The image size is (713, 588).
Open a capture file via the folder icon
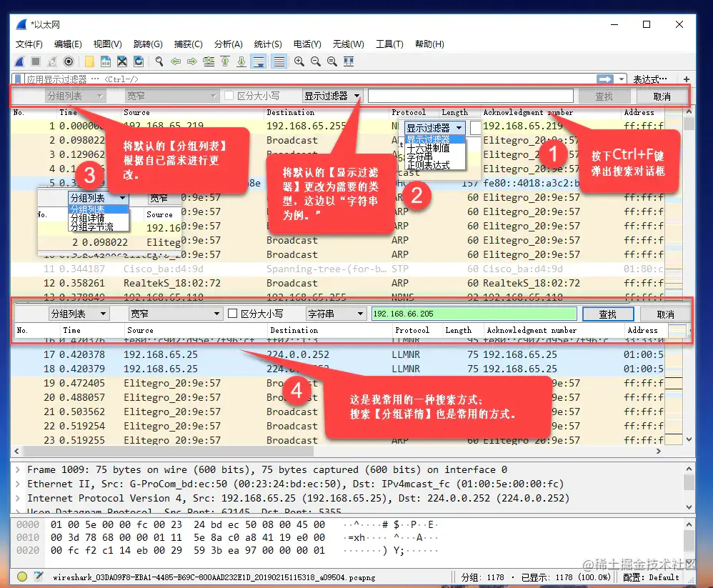[x=89, y=61]
